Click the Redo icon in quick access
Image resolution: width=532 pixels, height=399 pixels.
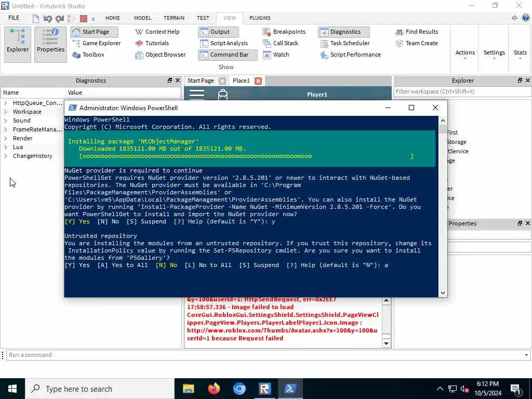(60, 18)
